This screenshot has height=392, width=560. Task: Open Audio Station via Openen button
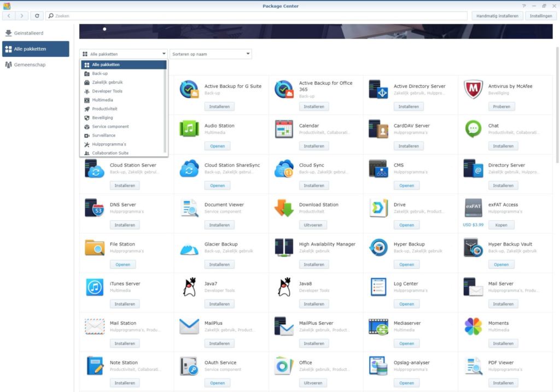pos(218,146)
